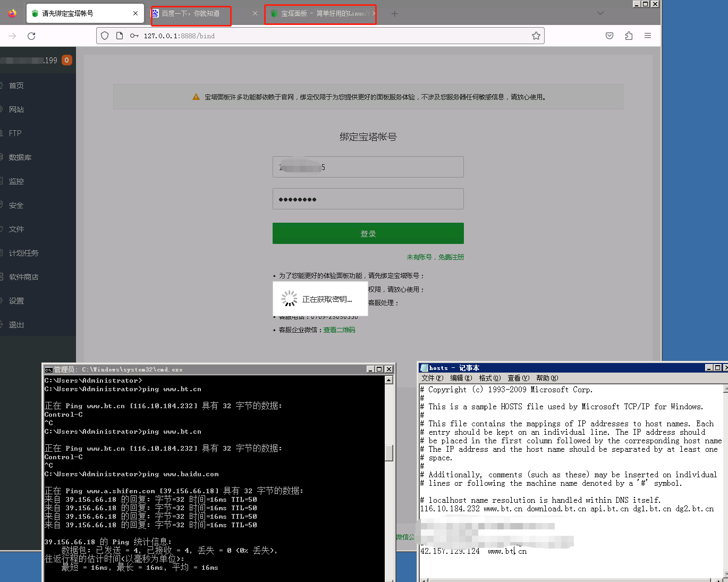The width and height of the screenshot is (728, 582).
Task: Open 网站 in the sidebar
Action: (x=16, y=109)
